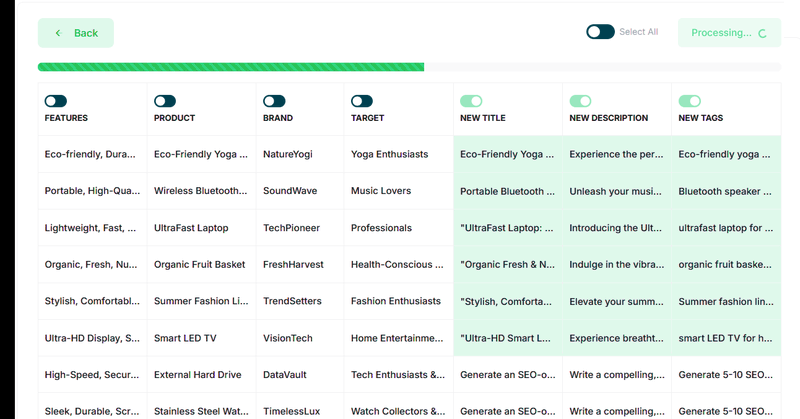800x419 pixels.
Task: Click the Processing spinner icon
Action: point(763,33)
